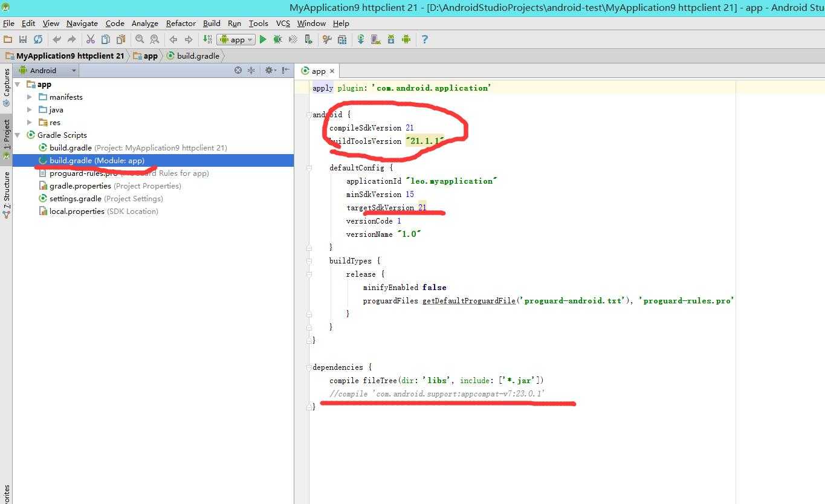The height and width of the screenshot is (504, 825).
Task: Open the File menu
Action: (8, 23)
